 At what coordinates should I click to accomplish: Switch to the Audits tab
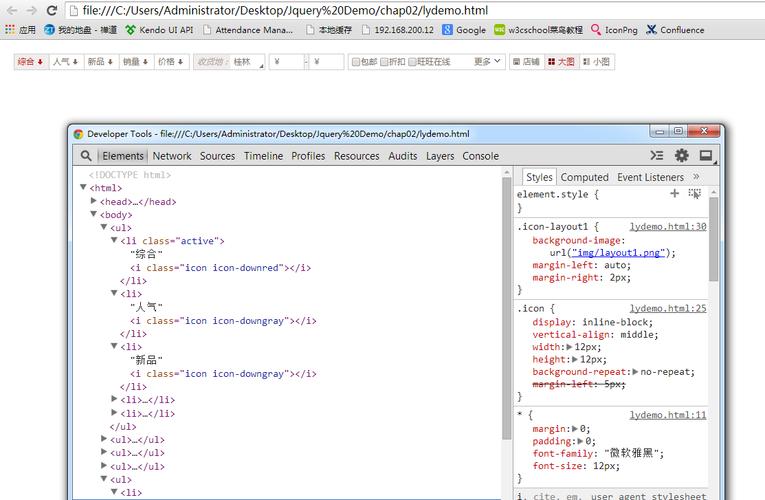coord(403,156)
